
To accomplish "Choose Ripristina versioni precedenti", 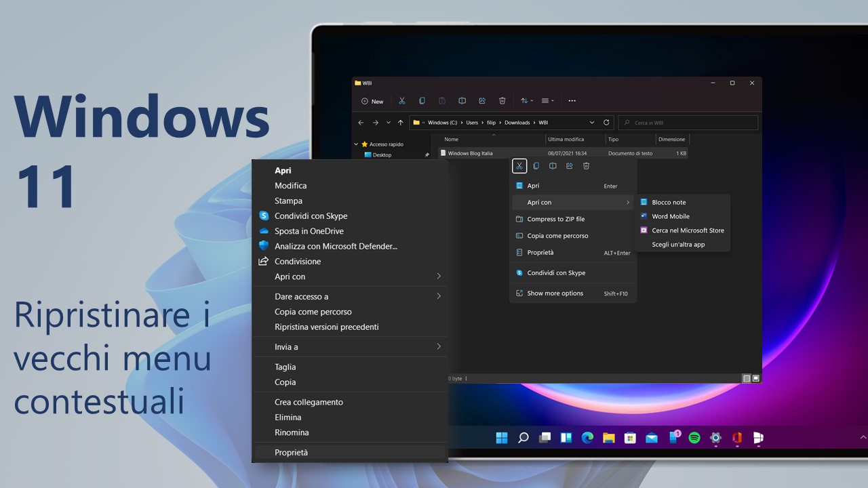I will [350, 327].
